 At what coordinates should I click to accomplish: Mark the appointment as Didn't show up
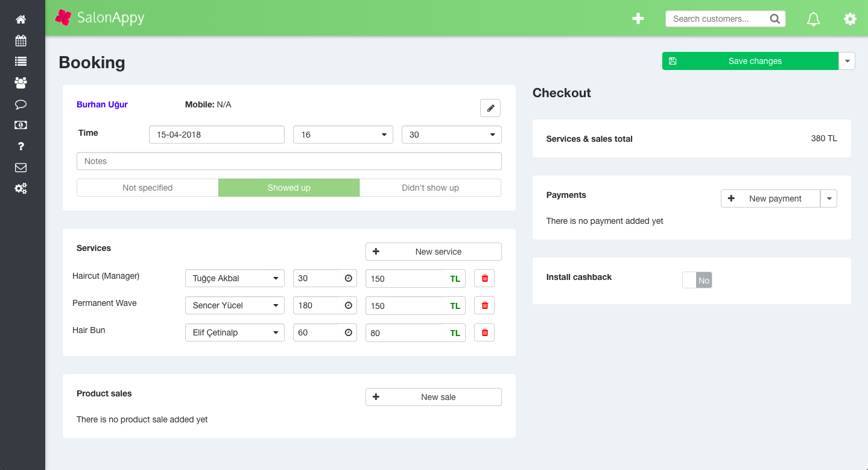click(x=430, y=188)
